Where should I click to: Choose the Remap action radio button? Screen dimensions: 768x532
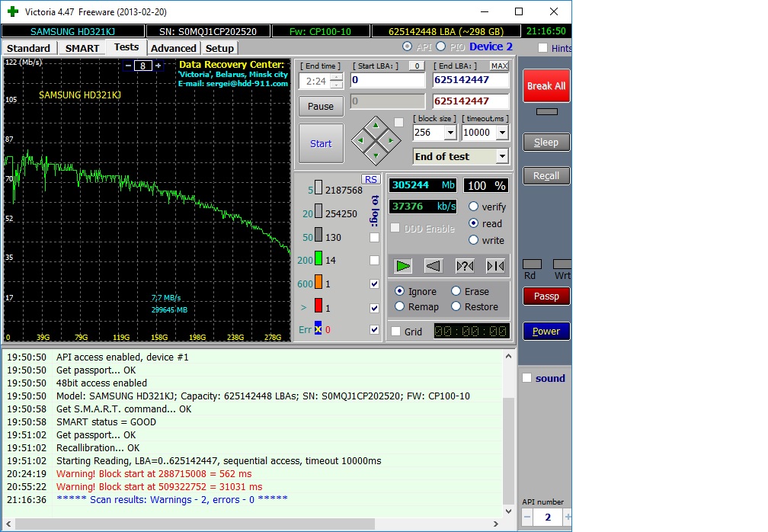click(x=400, y=306)
